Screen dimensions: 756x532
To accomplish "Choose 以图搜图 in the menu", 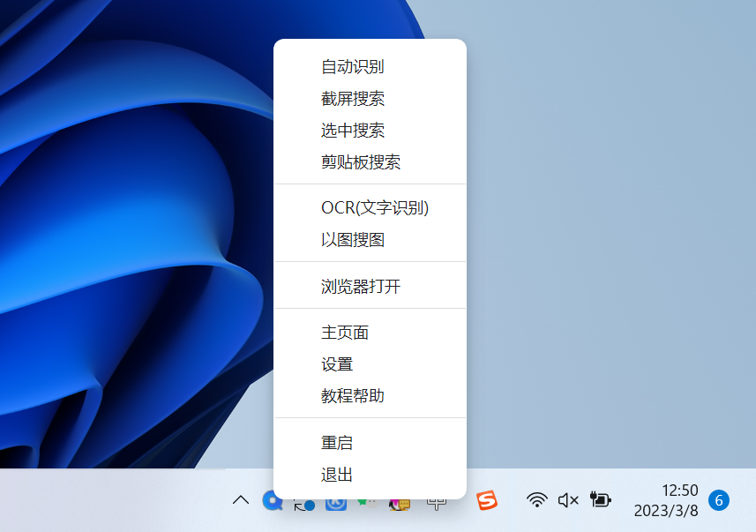I will 370,240.
